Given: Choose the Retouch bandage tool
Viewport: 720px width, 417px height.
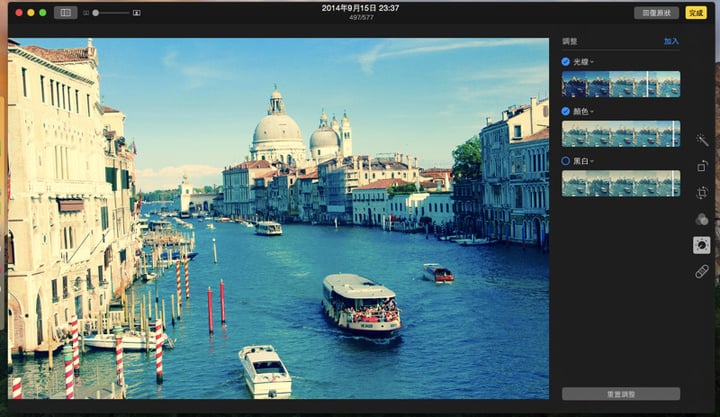Looking at the screenshot, I should [x=701, y=271].
